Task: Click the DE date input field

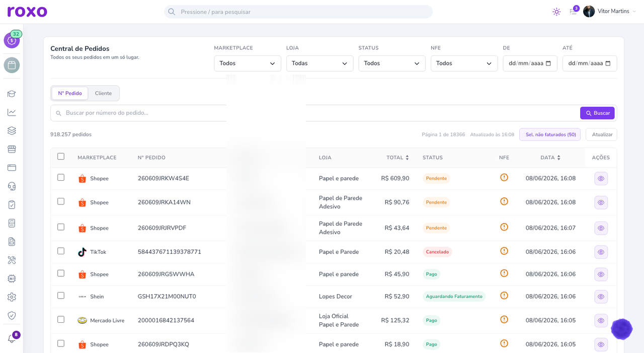Action: tap(530, 63)
